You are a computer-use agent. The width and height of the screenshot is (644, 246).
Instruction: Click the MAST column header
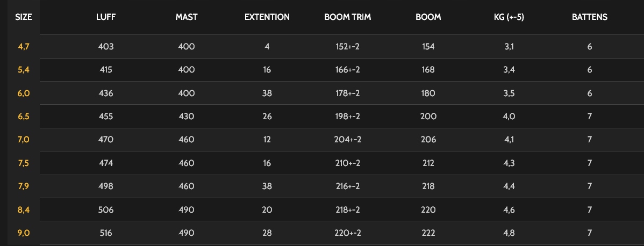(x=186, y=17)
